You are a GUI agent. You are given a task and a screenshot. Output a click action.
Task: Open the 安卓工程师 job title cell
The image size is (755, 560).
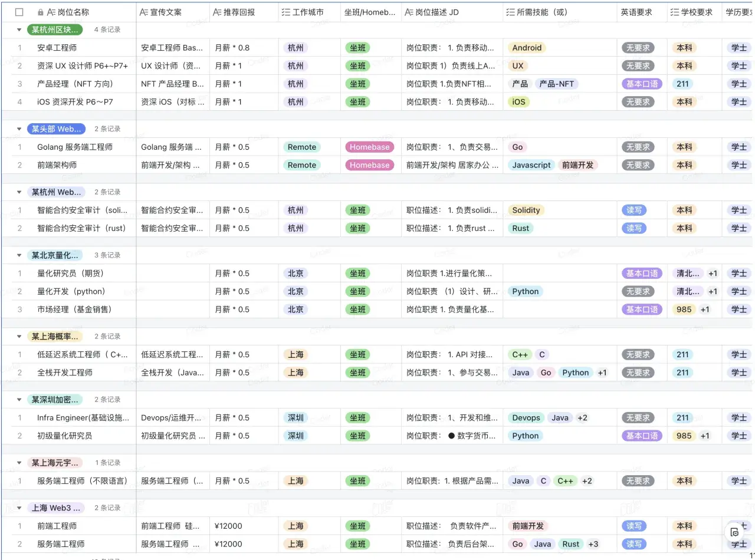[57, 48]
